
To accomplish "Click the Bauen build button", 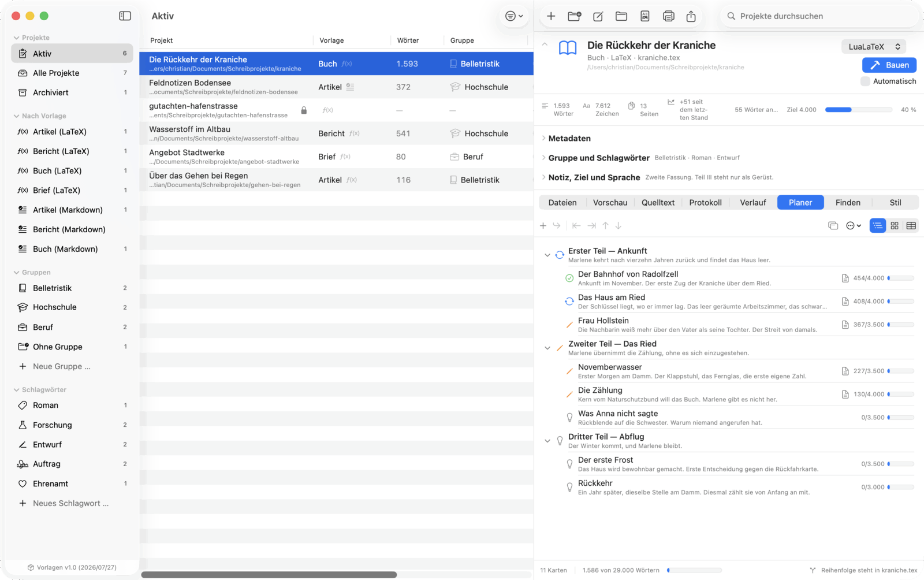I will point(889,65).
